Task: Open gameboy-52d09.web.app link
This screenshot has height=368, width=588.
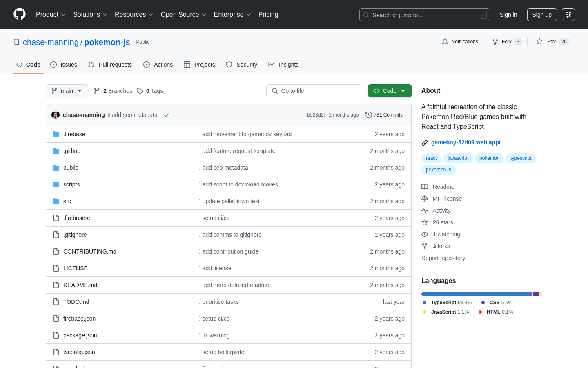Action: pos(465,142)
